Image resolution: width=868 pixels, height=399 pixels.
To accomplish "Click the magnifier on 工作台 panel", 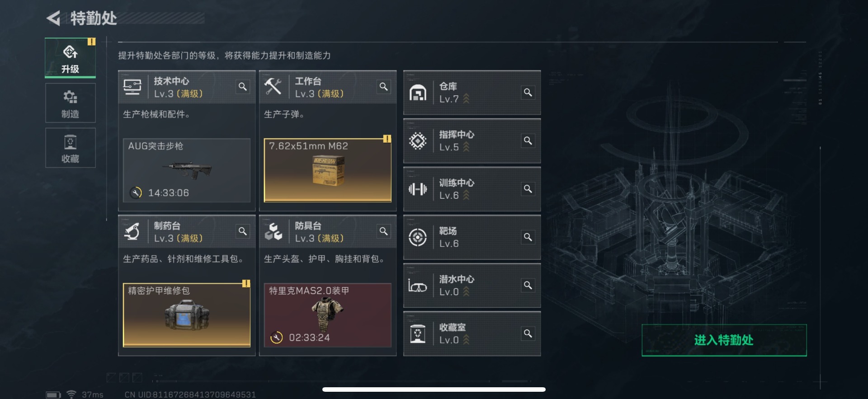I will coord(384,87).
